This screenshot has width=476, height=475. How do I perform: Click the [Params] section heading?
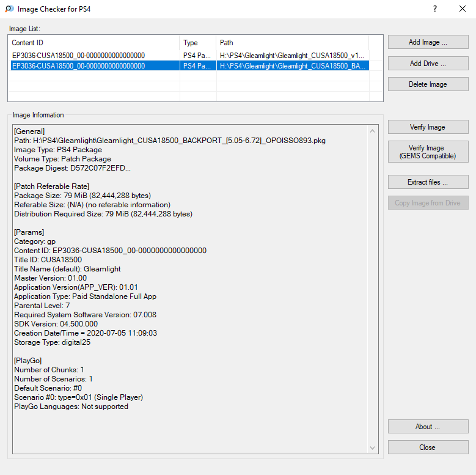pyautogui.click(x=29, y=232)
